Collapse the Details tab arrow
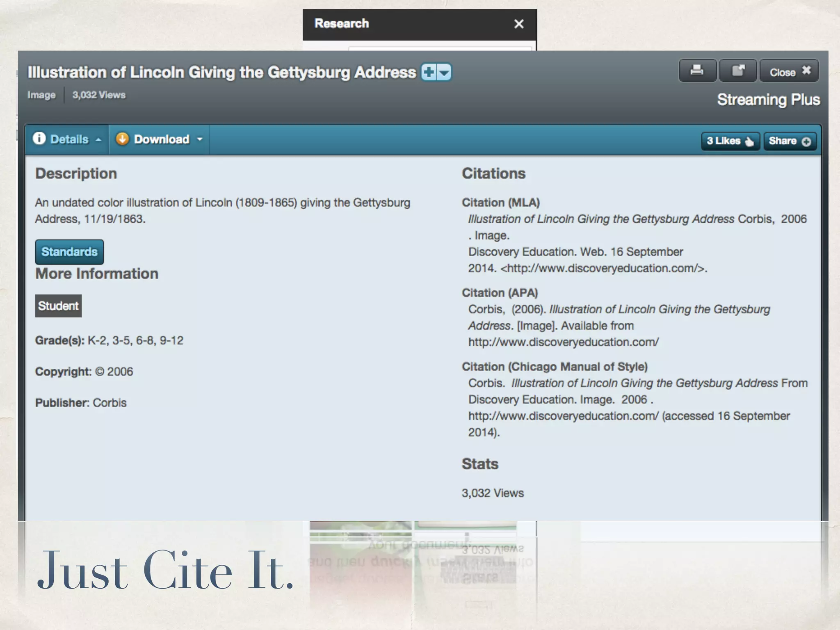This screenshot has height=630, width=840. tap(98, 140)
